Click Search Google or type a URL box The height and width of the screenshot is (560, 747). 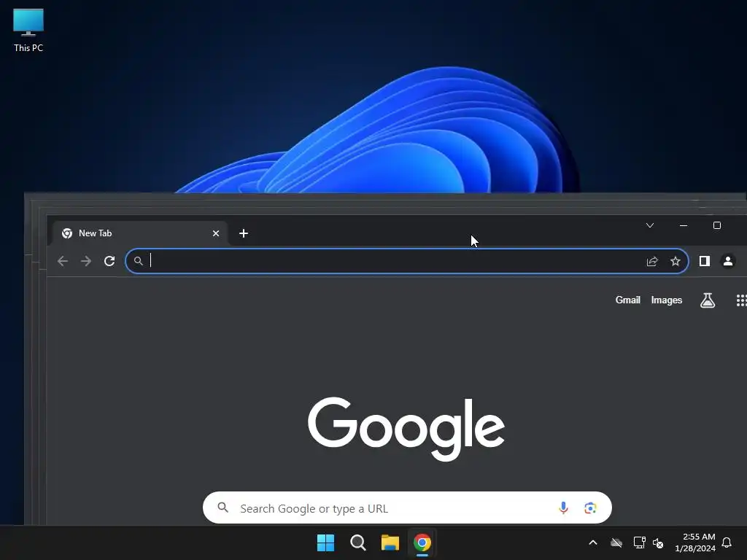[x=407, y=508]
